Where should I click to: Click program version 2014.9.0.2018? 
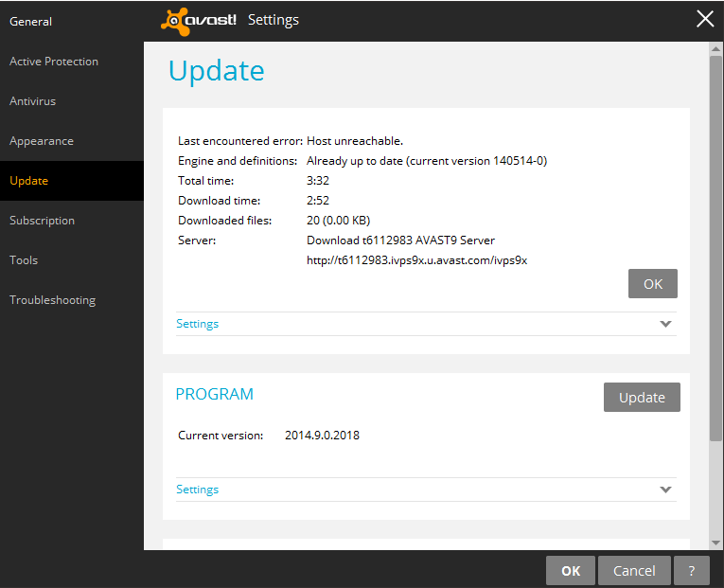tap(322, 436)
